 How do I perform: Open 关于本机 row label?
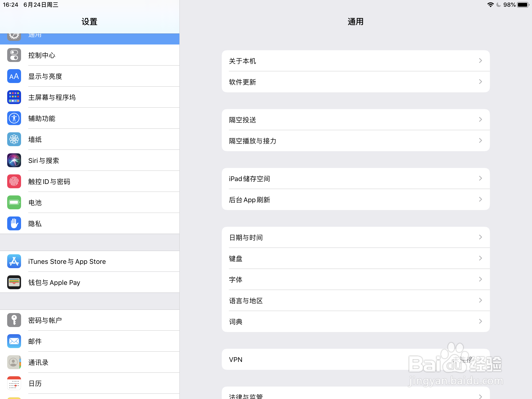click(242, 61)
